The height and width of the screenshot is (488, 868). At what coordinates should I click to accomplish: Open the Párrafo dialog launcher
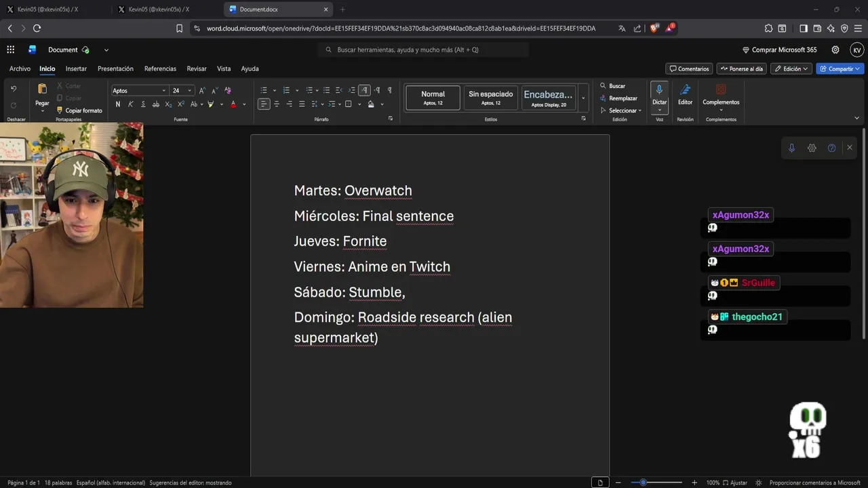click(x=390, y=119)
